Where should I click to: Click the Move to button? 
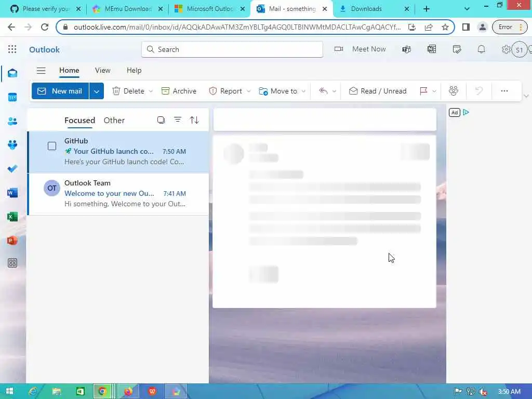(x=278, y=91)
